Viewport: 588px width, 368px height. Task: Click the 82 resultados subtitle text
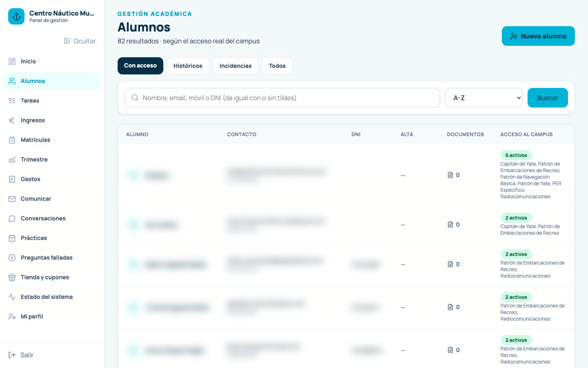click(x=189, y=41)
